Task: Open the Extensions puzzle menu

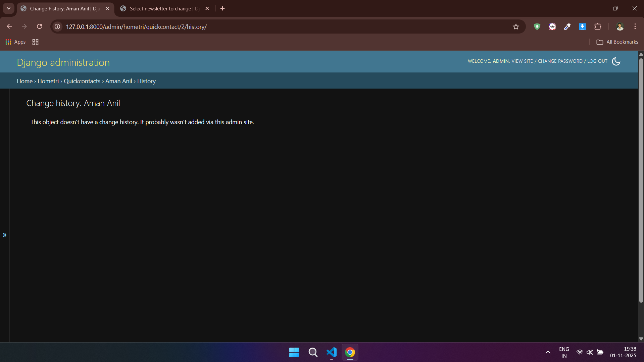Action: coord(598,27)
